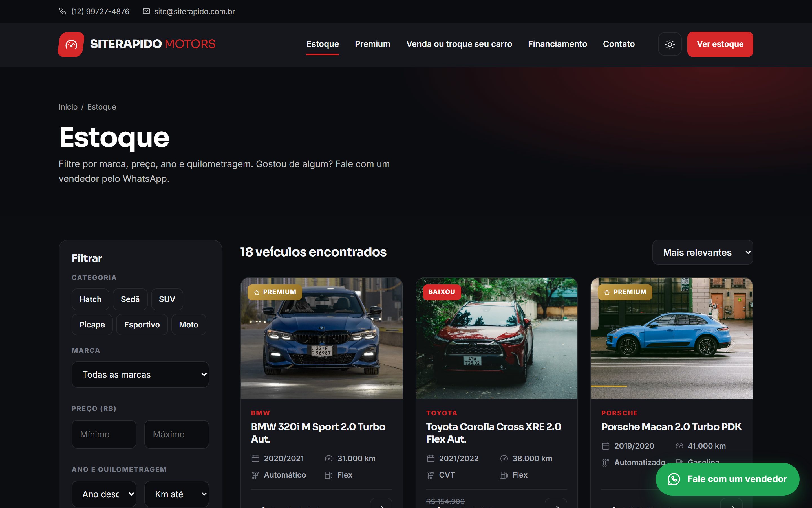Screen dimensions: 812x508
Task: Click fuel pump icon on BMW card
Action: click(329, 475)
